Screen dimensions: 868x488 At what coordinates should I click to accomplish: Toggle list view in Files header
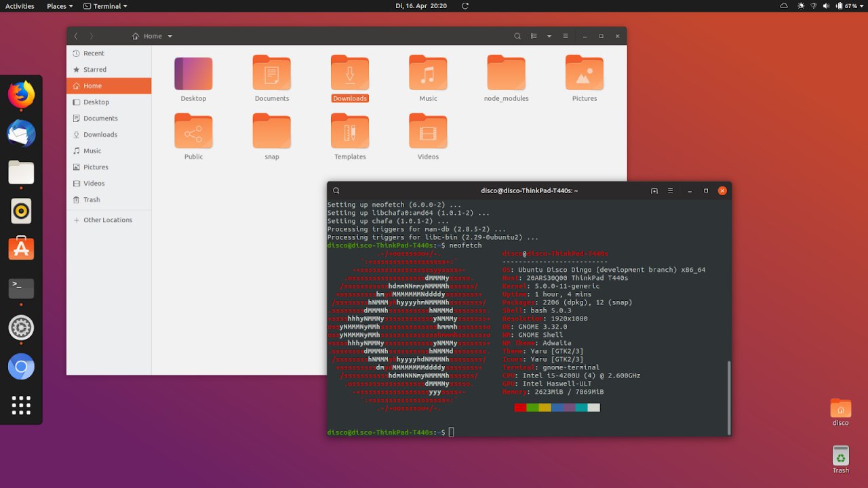coord(534,36)
